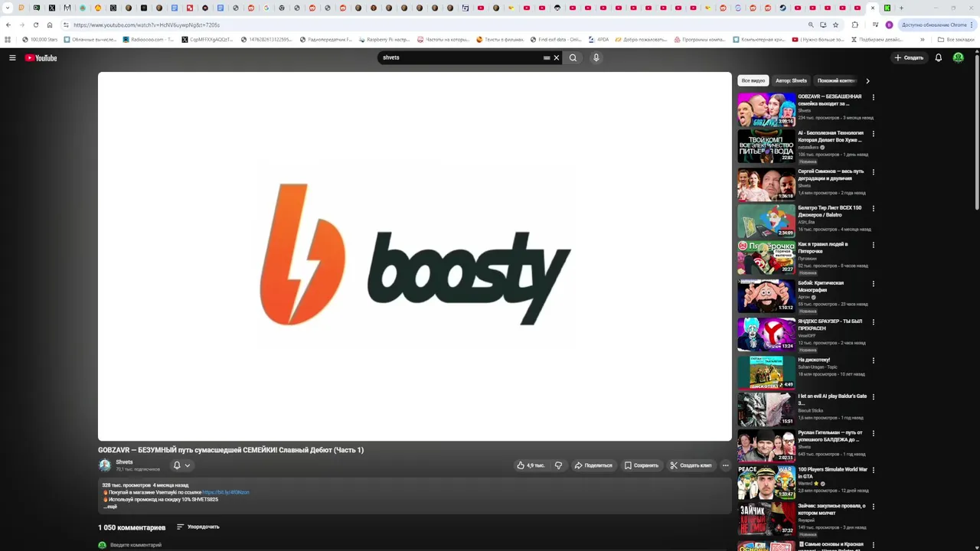Image resolution: width=980 pixels, height=551 pixels.
Task: Open Сергей Симонов video title
Action: pyautogui.click(x=831, y=174)
